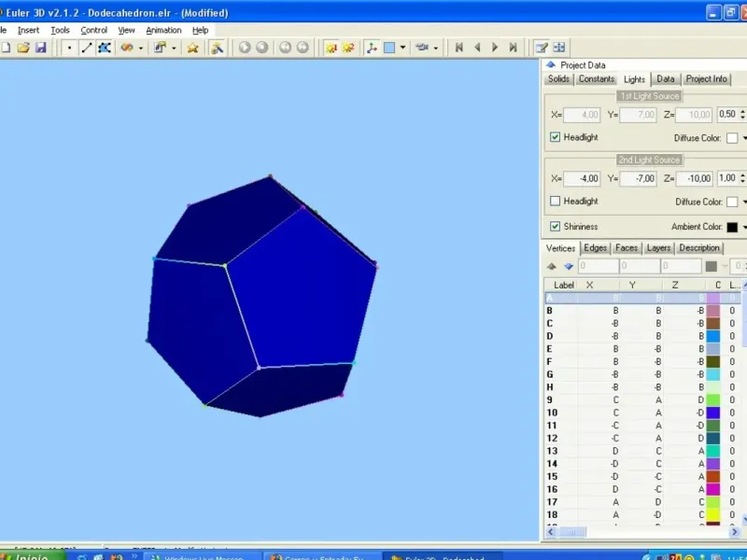Open the Animation menu

[163, 30]
